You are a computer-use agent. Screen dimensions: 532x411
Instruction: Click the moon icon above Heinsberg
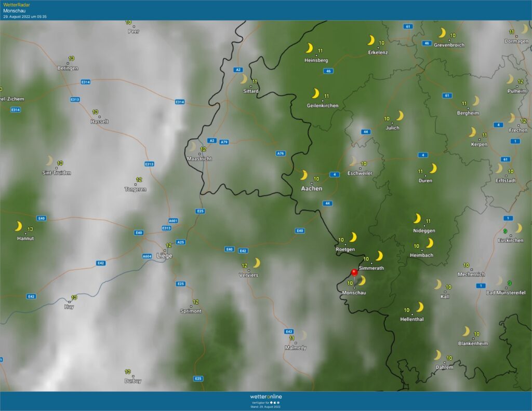[310, 48]
